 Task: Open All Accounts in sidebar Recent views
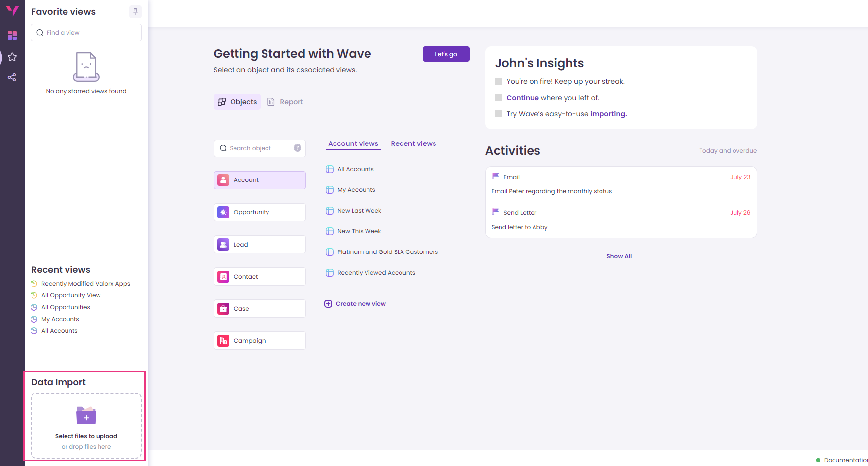point(60,331)
